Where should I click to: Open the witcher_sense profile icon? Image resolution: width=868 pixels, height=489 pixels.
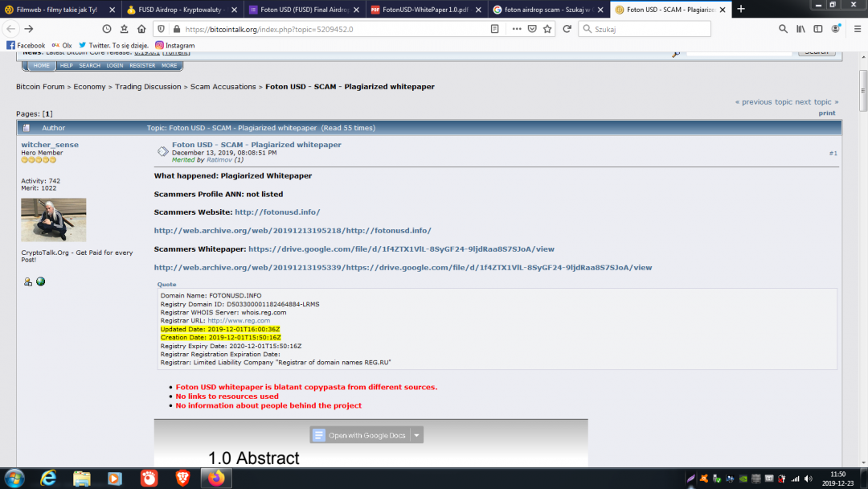coord(28,281)
